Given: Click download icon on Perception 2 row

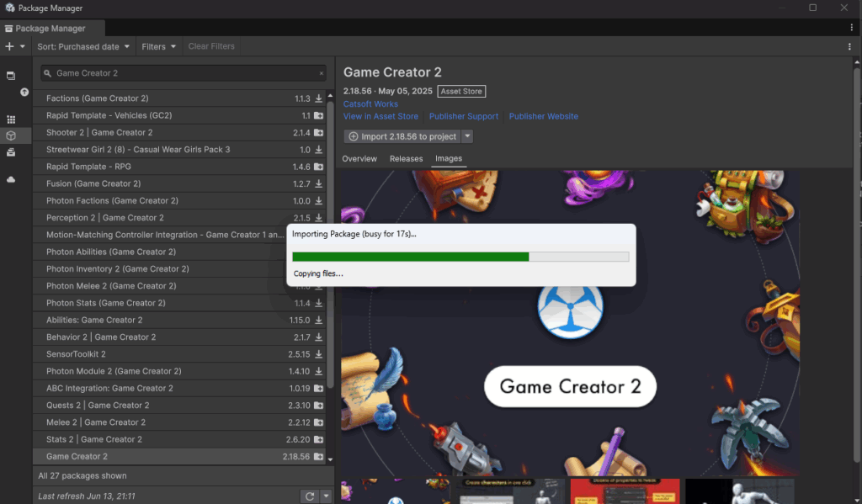Looking at the screenshot, I should (318, 218).
